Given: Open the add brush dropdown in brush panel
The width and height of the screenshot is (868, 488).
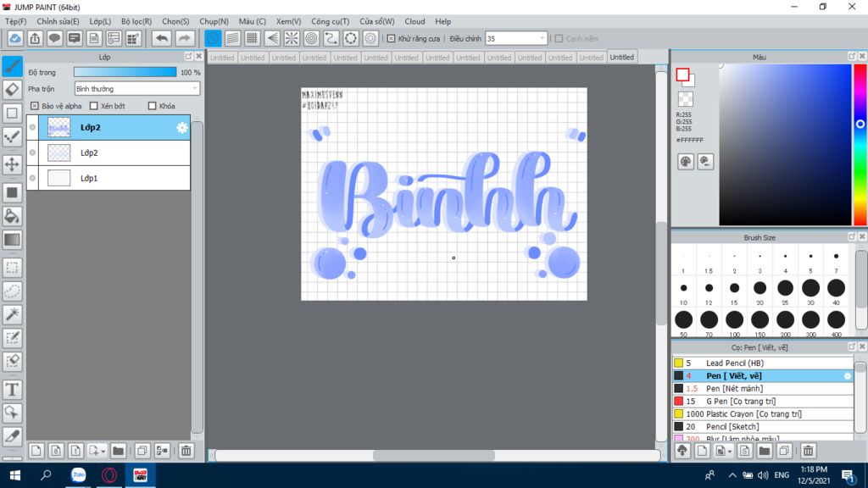Looking at the screenshot, I should [730, 452].
